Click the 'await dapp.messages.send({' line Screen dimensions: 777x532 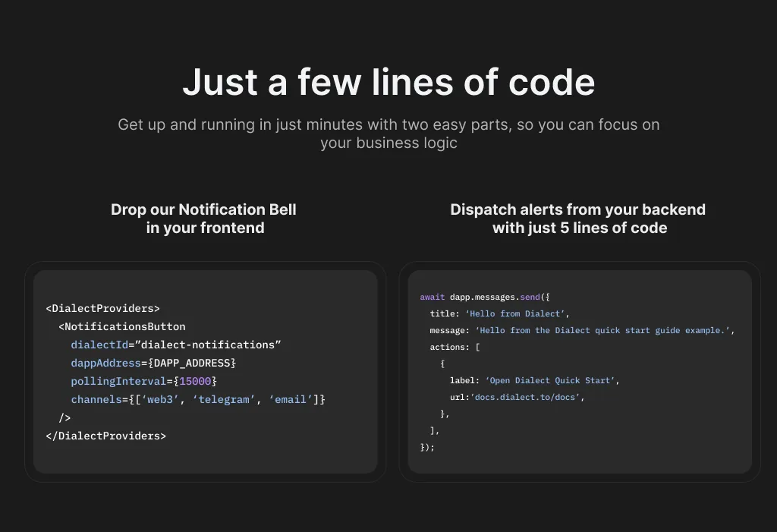tap(485, 297)
